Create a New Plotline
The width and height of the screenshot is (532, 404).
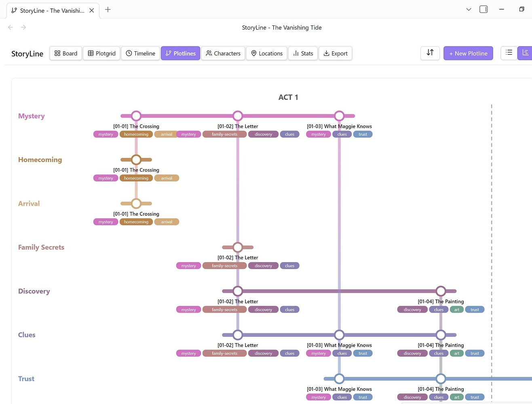point(468,53)
